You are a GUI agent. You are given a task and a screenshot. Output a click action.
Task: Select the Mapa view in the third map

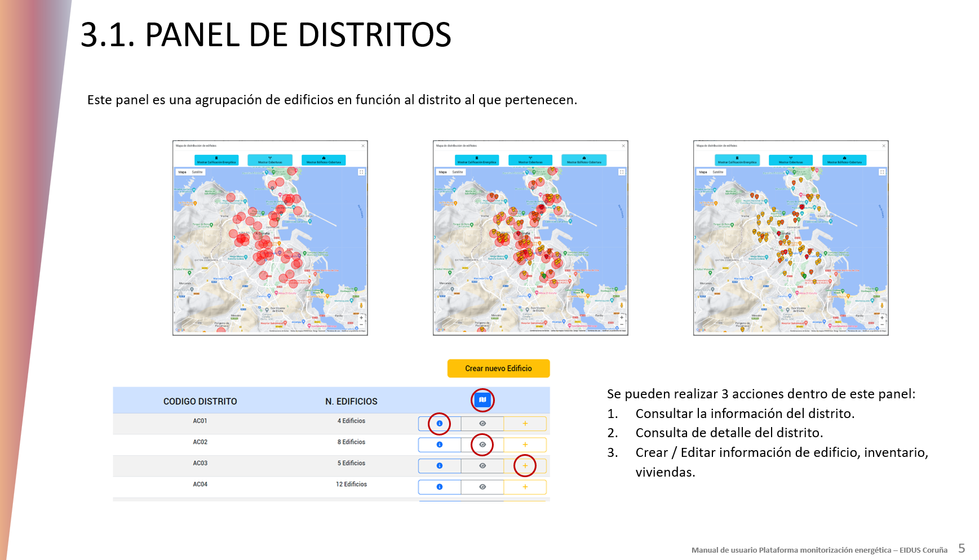click(703, 172)
